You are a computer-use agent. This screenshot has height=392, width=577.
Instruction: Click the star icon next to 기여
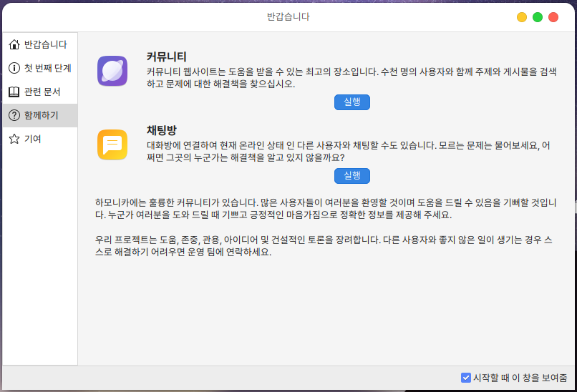[x=14, y=139]
